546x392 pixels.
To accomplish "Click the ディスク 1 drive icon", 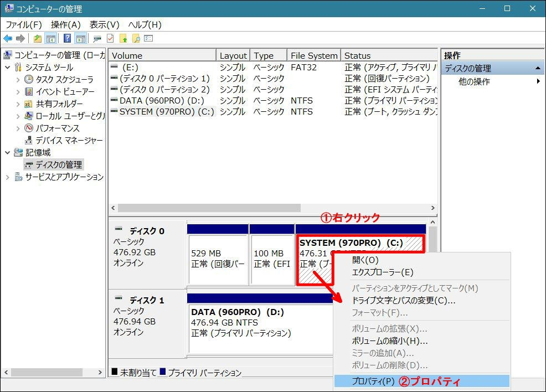I will coord(119,298).
